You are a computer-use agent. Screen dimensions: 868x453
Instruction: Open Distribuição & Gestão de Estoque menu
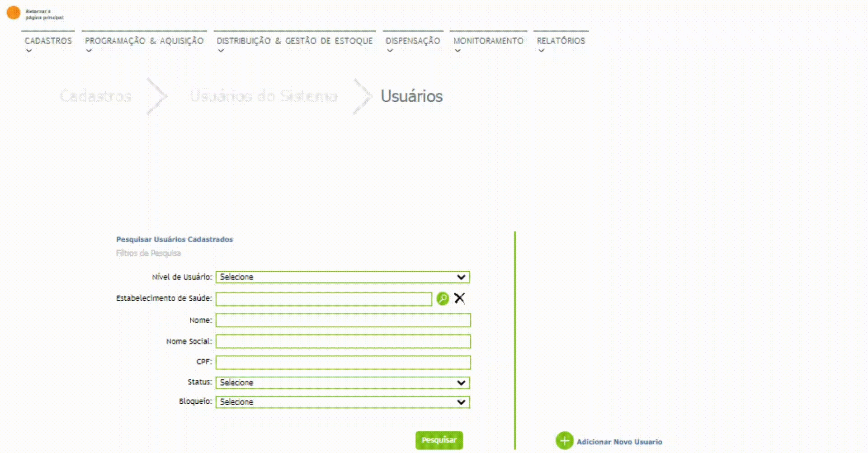(x=295, y=41)
